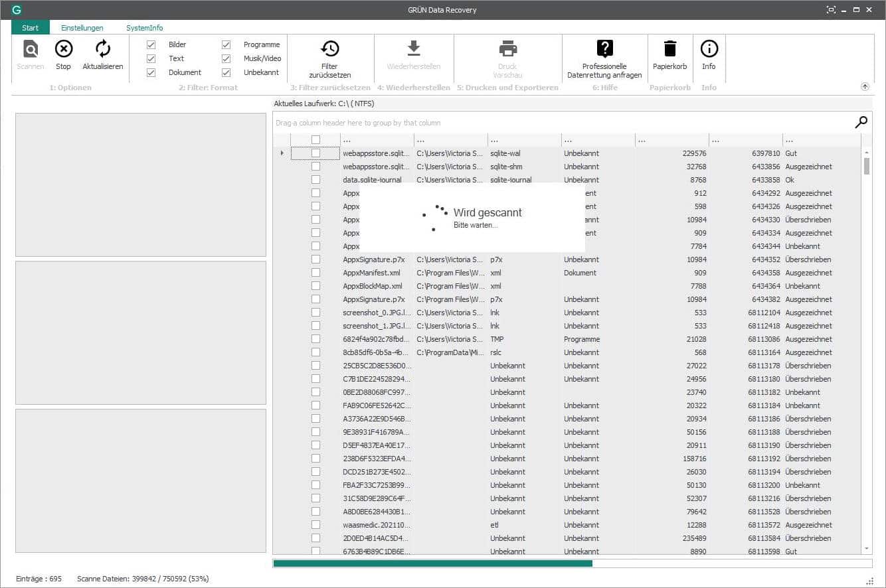
Task: Toggle the focus mode icon in title bar
Action: point(830,10)
